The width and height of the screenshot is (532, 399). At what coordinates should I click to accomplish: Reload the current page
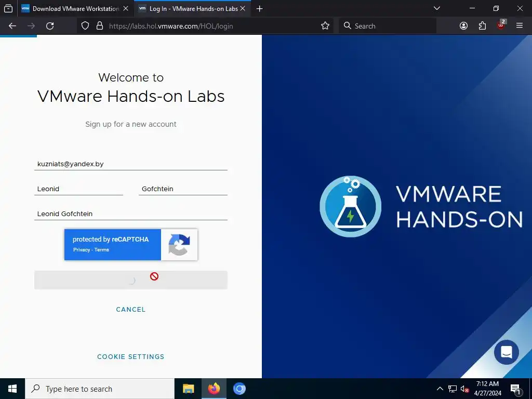pos(50,26)
